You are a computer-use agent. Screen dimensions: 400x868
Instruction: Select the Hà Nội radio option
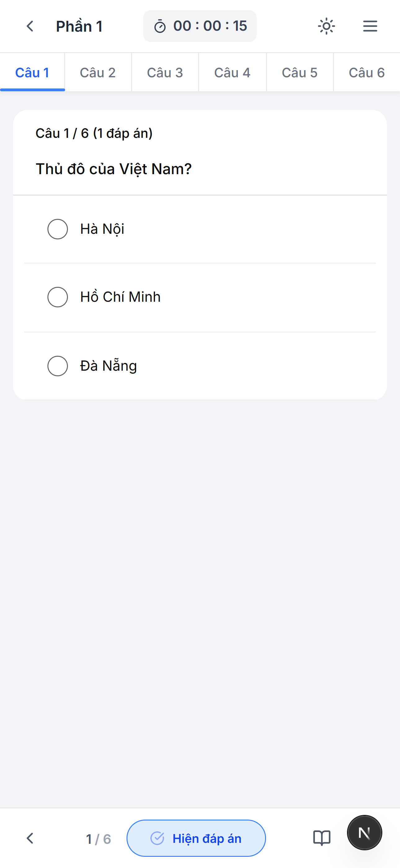pyautogui.click(x=58, y=229)
